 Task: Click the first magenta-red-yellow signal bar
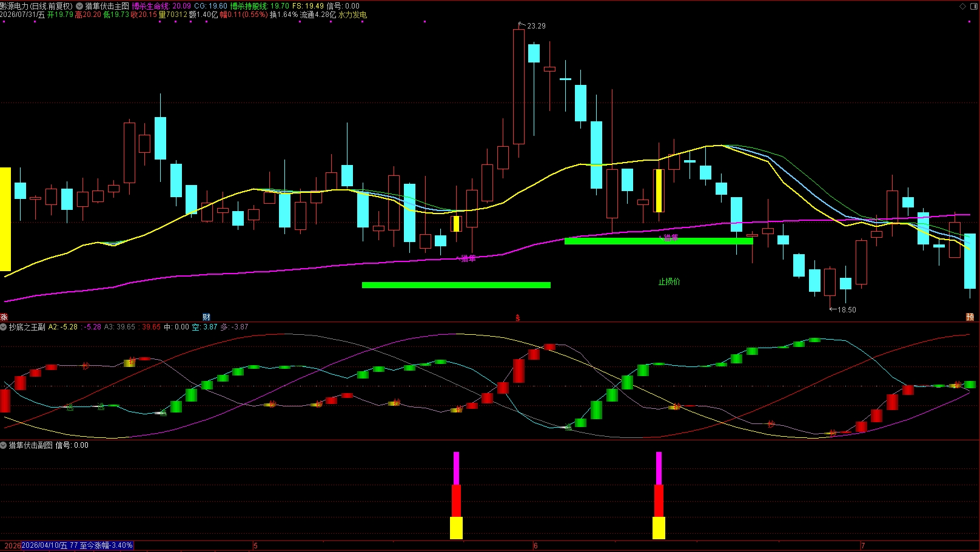point(456,495)
